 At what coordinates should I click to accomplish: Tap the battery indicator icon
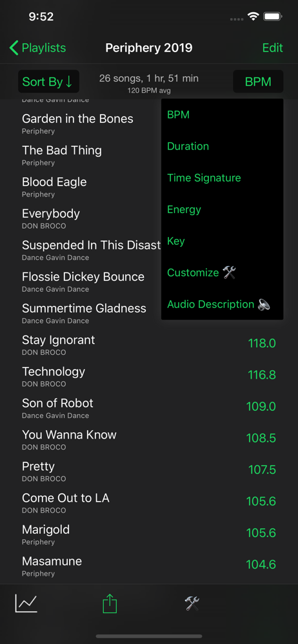(272, 17)
